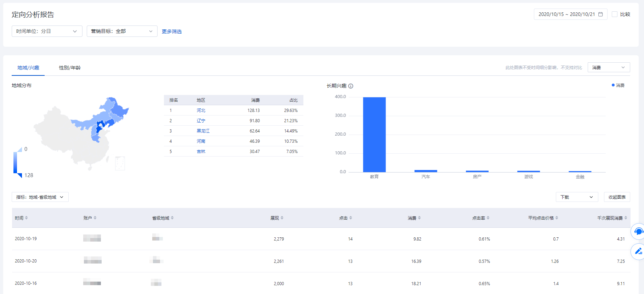
Task: Switch to the 性别/年龄 tab
Action: click(70, 68)
